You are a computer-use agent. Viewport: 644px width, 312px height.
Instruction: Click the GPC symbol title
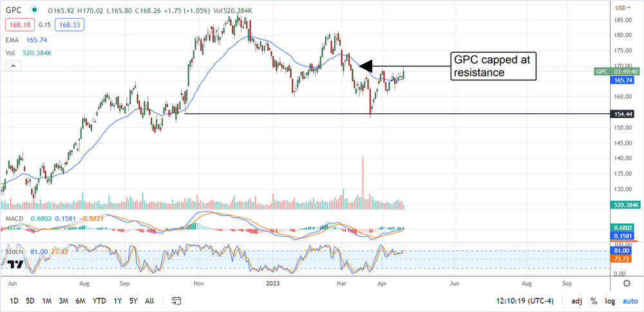click(14, 10)
